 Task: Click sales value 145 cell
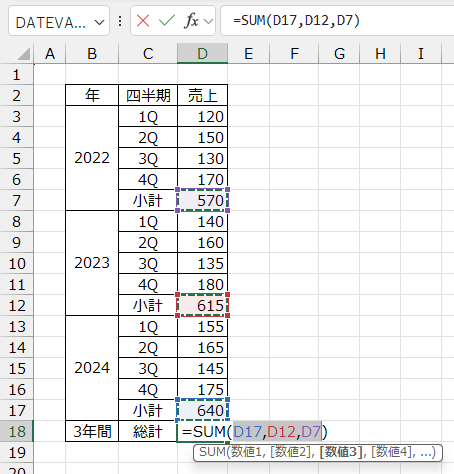pyautogui.click(x=203, y=368)
